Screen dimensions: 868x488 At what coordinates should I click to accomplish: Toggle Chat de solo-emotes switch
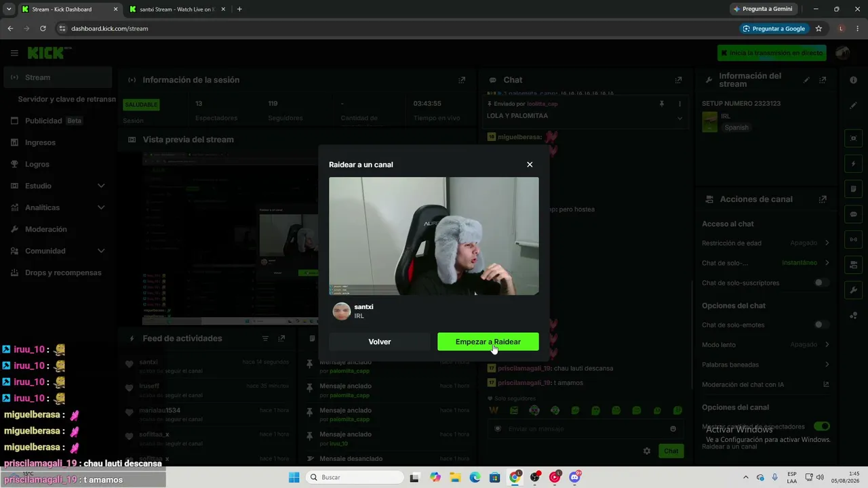tap(821, 325)
